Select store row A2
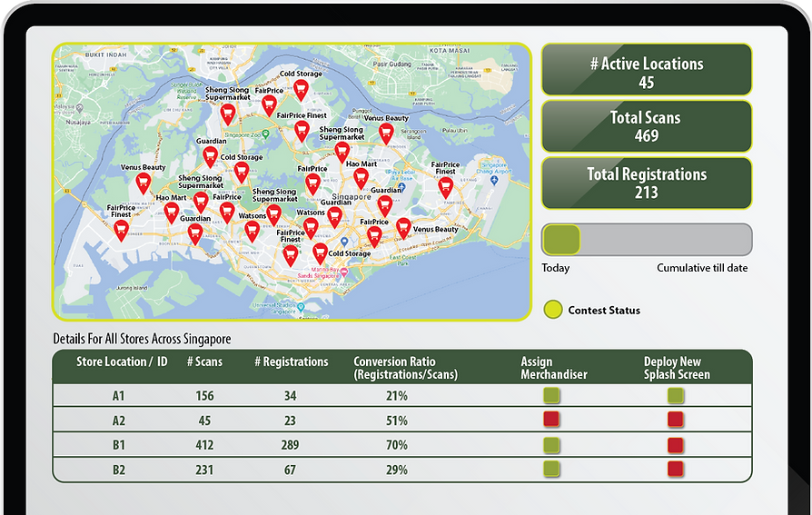This screenshot has width=812, height=515. 401,421
